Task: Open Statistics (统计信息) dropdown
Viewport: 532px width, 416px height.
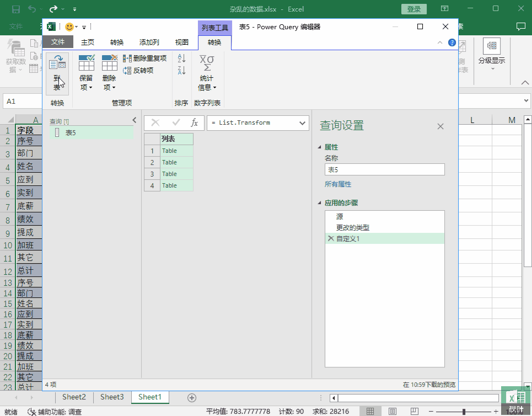Action: [x=207, y=73]
